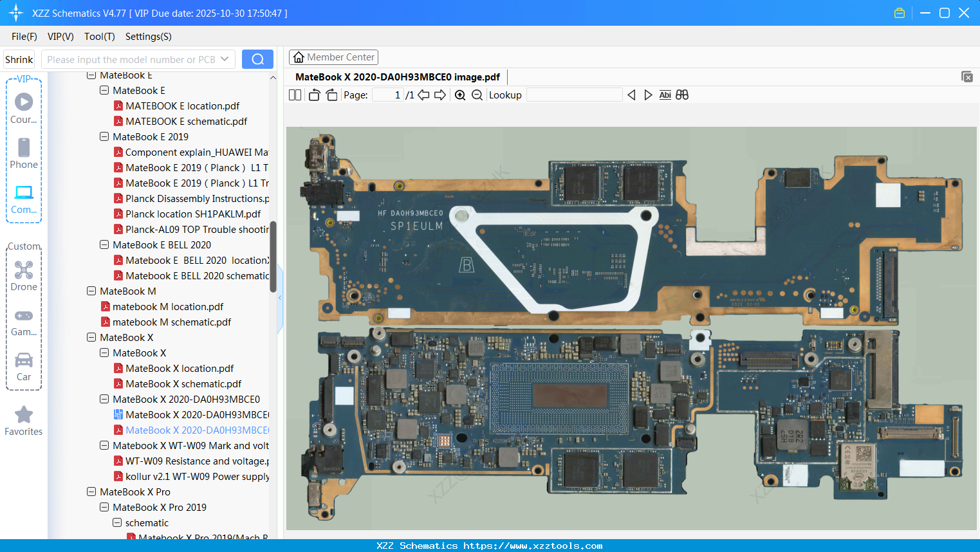
Task: Open the VIP(V) menu
Action: click(x=60, y=37)
